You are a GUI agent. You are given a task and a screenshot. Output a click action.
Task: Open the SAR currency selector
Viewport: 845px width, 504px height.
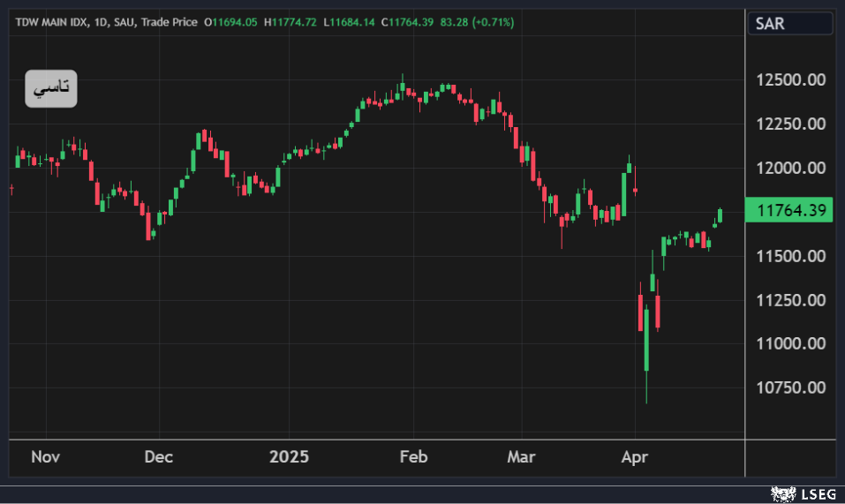click(x=790, y=24)
